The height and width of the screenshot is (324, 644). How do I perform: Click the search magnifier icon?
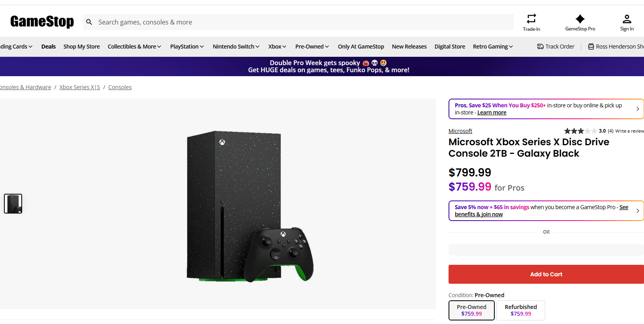click(89, 22)
